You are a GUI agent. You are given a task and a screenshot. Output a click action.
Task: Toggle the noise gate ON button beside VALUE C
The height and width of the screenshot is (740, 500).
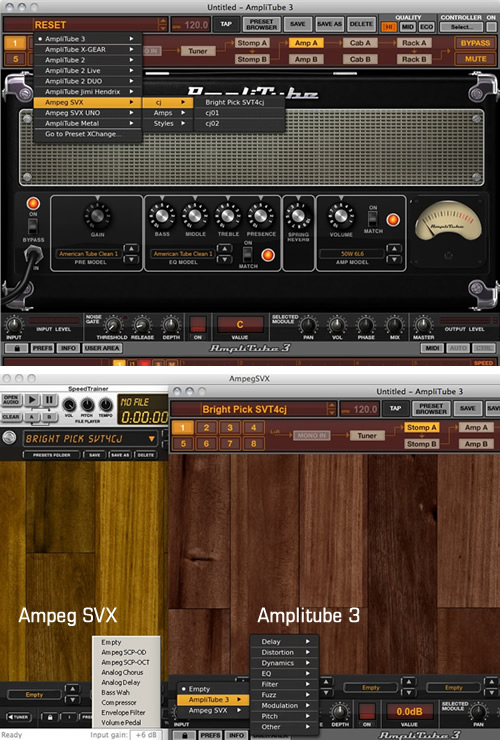[197, 325]
